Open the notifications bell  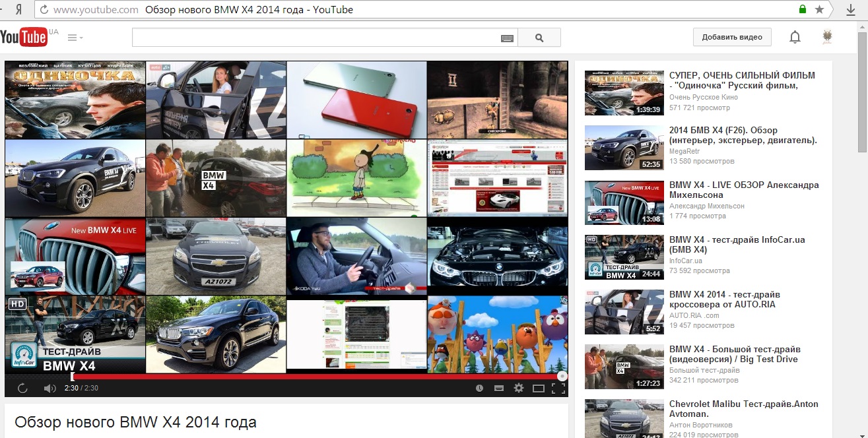point(795,37)
